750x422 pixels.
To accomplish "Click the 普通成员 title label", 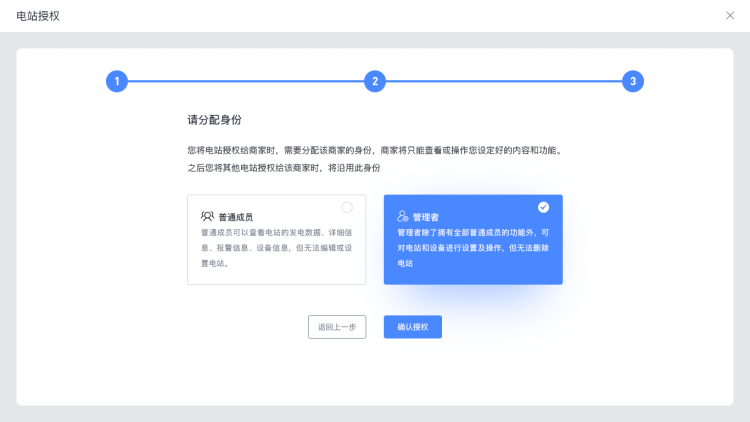I will click(x=235, y=216).
